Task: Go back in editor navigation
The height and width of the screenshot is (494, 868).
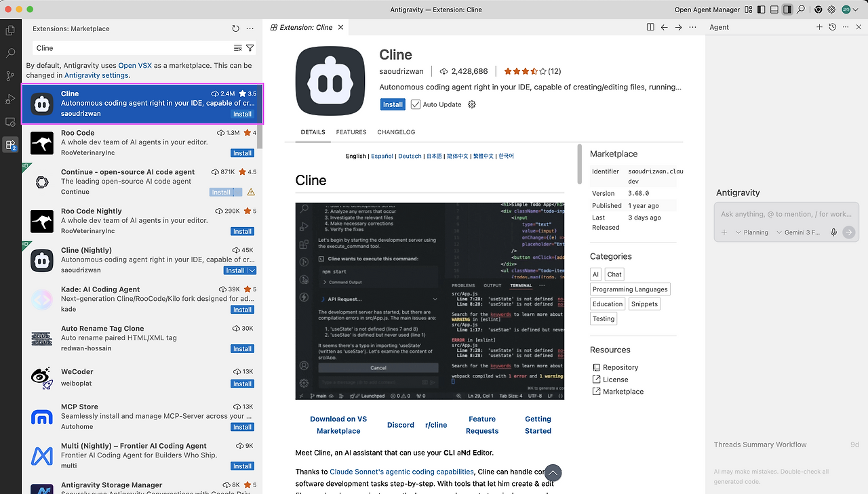Action: (665, 27)
